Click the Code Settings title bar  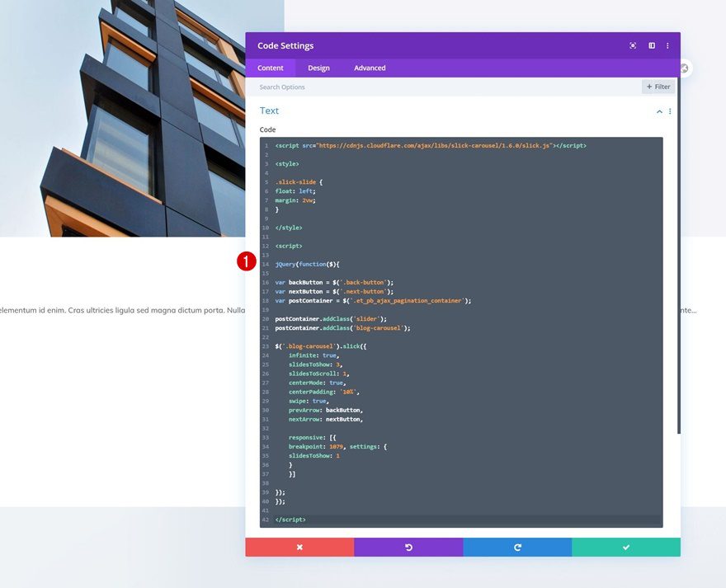[463, 45]
